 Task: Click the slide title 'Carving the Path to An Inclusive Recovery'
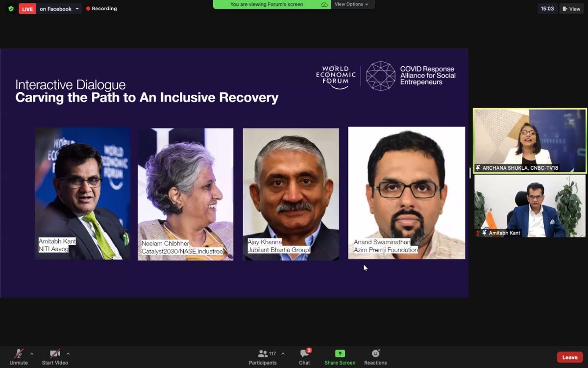click(x=147, y=97)
